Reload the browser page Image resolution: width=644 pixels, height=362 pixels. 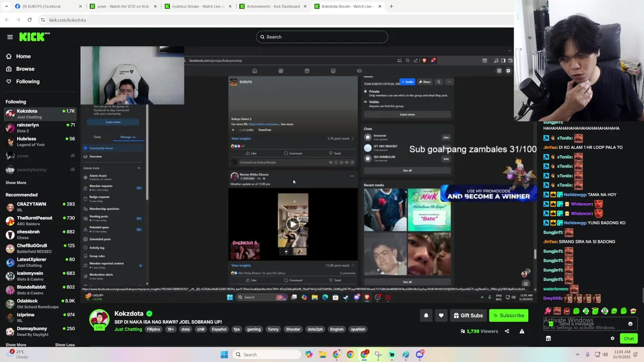coord(30,20)
